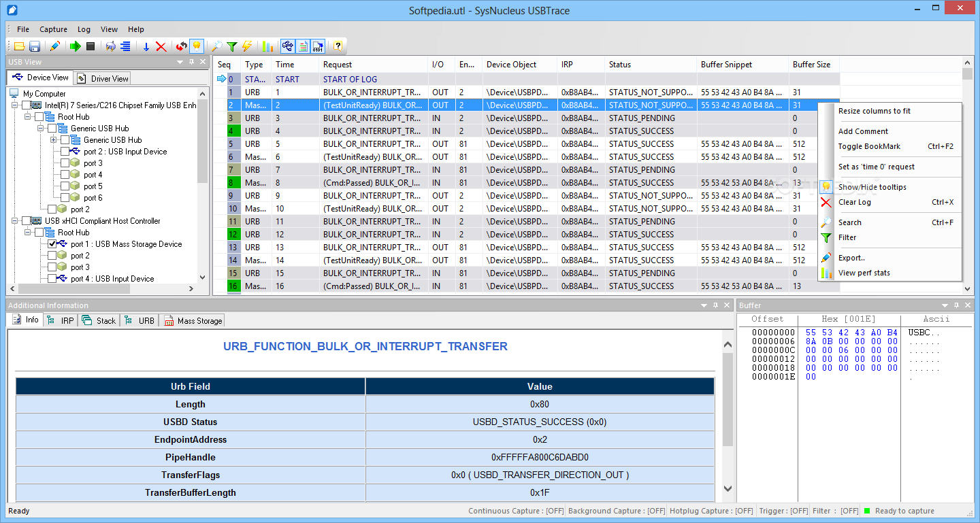Check the port 4 USB Input Device box

[x=52, y=279]
